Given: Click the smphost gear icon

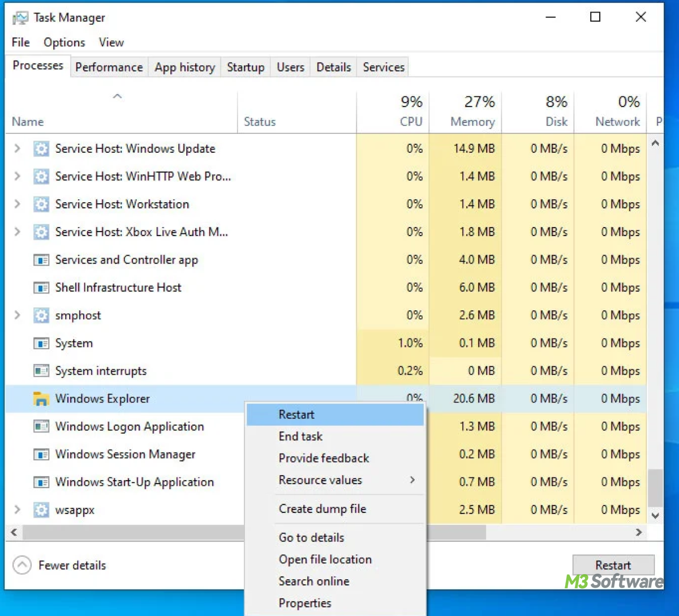Looking at the screenshot, I should pos(41,315).
